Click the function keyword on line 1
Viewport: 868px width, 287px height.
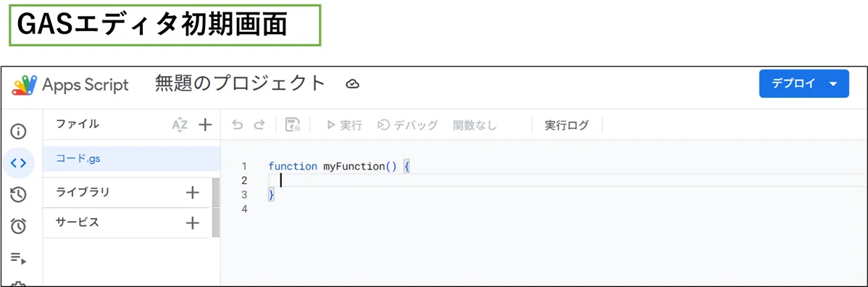[293, 166]
